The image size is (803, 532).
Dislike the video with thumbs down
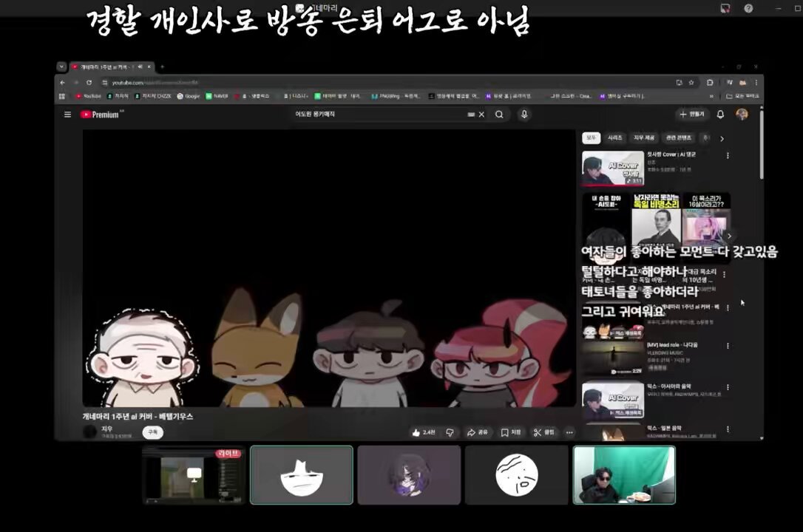(450, 433)
